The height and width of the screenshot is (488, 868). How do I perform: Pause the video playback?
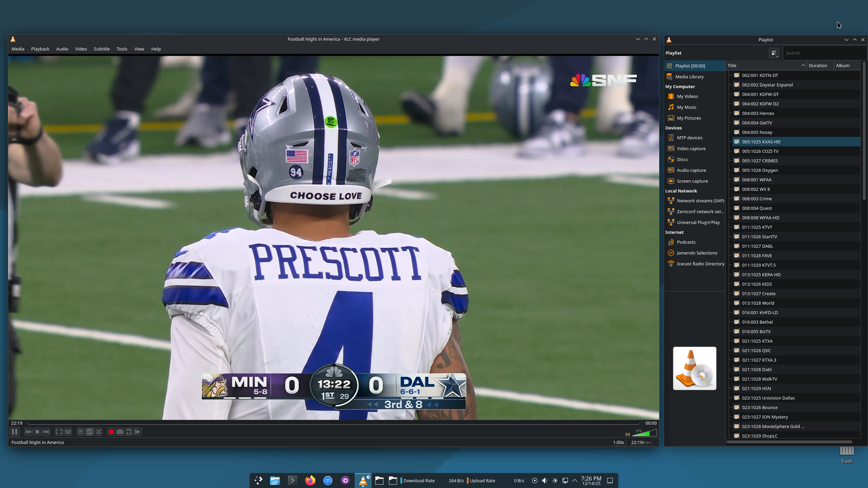[14, 432]
